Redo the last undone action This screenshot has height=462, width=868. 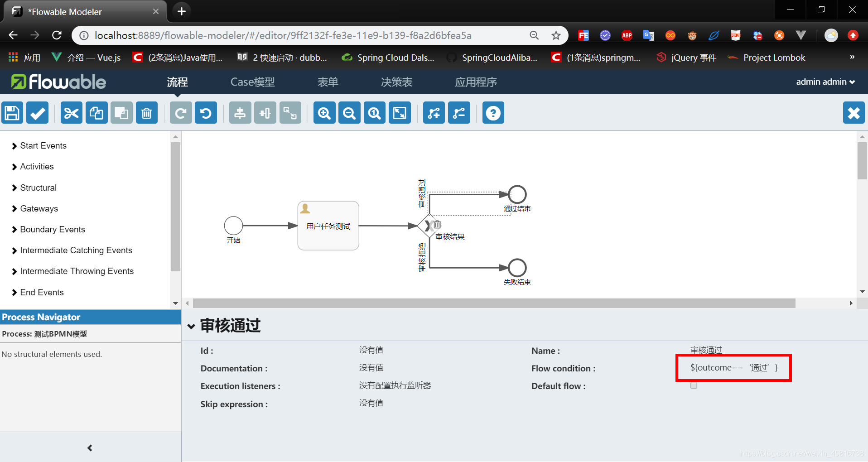point(180,112)
